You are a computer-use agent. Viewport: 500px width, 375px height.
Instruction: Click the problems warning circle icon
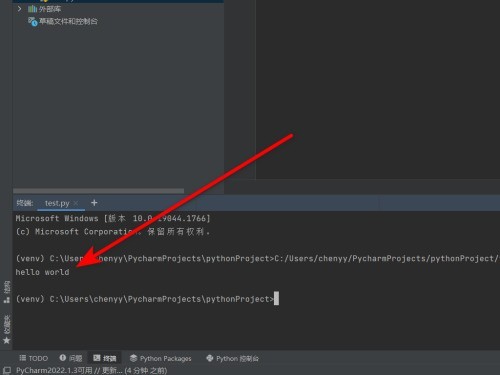coord(62,358)
